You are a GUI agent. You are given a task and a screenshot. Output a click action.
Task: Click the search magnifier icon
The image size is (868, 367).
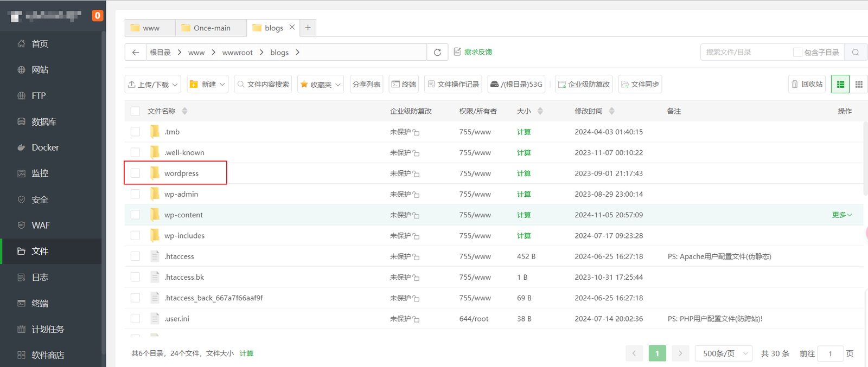[x=856, y=53]
